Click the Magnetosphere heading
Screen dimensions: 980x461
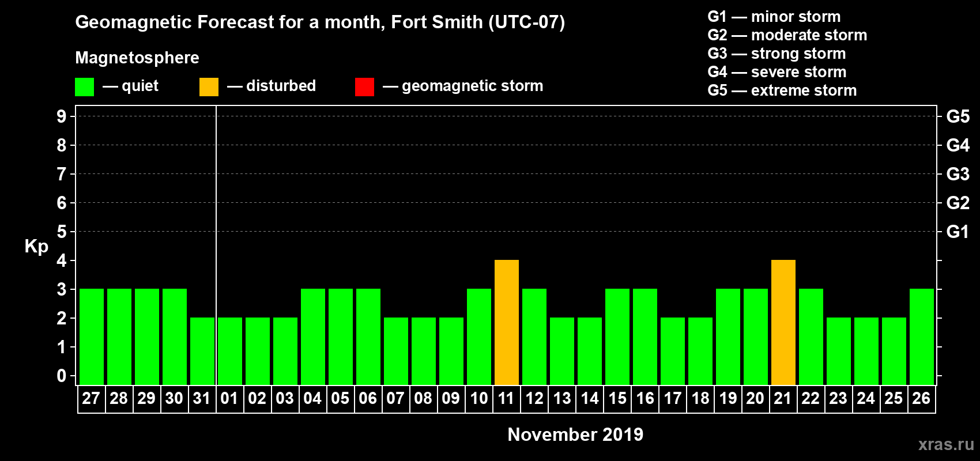[x=137, y=58]
